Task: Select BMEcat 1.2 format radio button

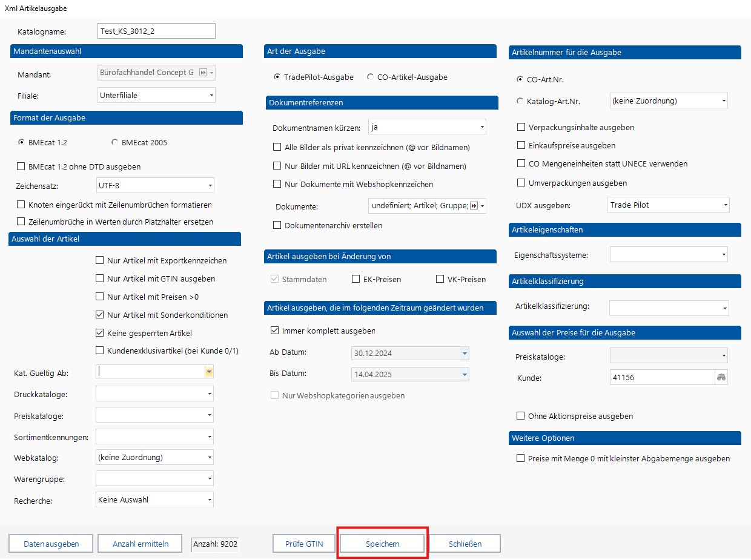Action: (22, 142)
